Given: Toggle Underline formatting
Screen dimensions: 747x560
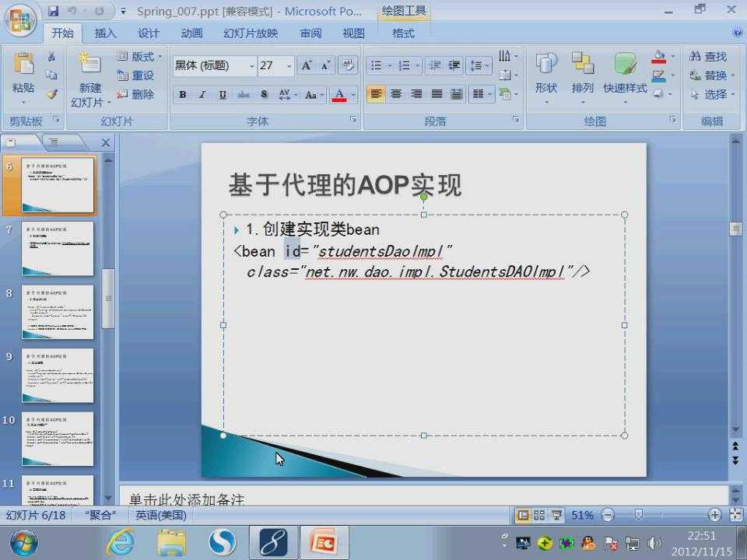Looking at the screenshot, I should pyautogui.click(x=223, y=94).
